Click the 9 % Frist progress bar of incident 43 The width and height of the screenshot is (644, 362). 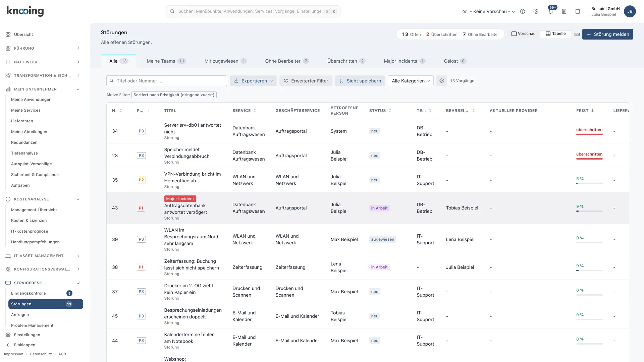point(589,211)
